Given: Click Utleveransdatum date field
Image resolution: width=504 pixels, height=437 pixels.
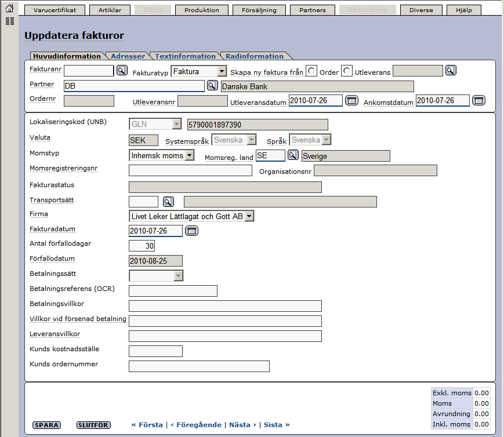Looking at the screenshot, I should tap(316, 101).
